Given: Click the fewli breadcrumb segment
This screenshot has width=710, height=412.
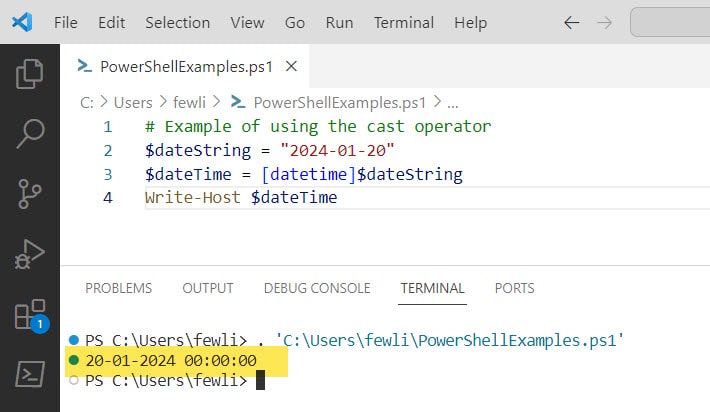Looking at the screenshot, I should (x=189, y=103).
